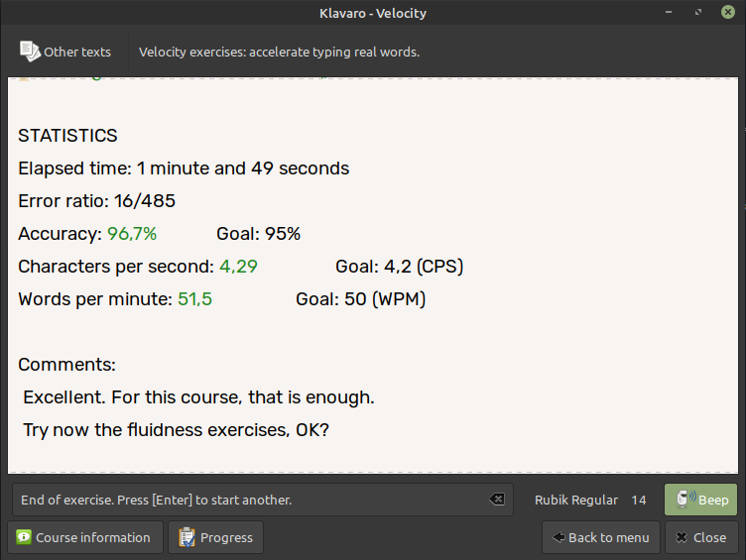The width and height of the screenshot is (746, 560).
Task: Change font size 14 value
Action: pos(639,501)
